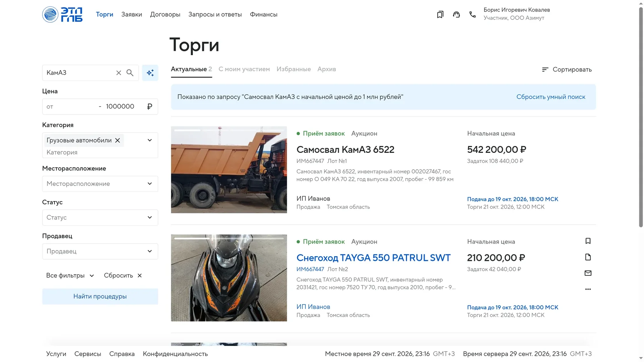Open the snowmobile photo thumbnail
Screen dimensions: 644x362
click(x=229, y=278)
